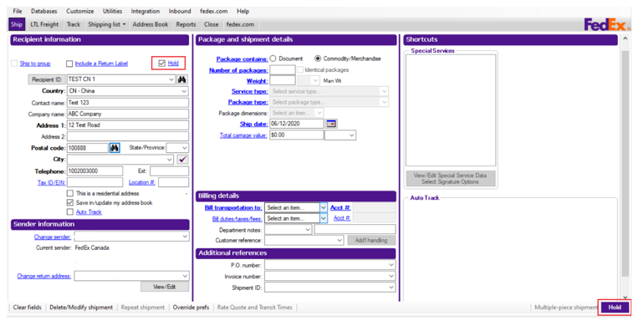Click the FedEx logo

[606, 24]
